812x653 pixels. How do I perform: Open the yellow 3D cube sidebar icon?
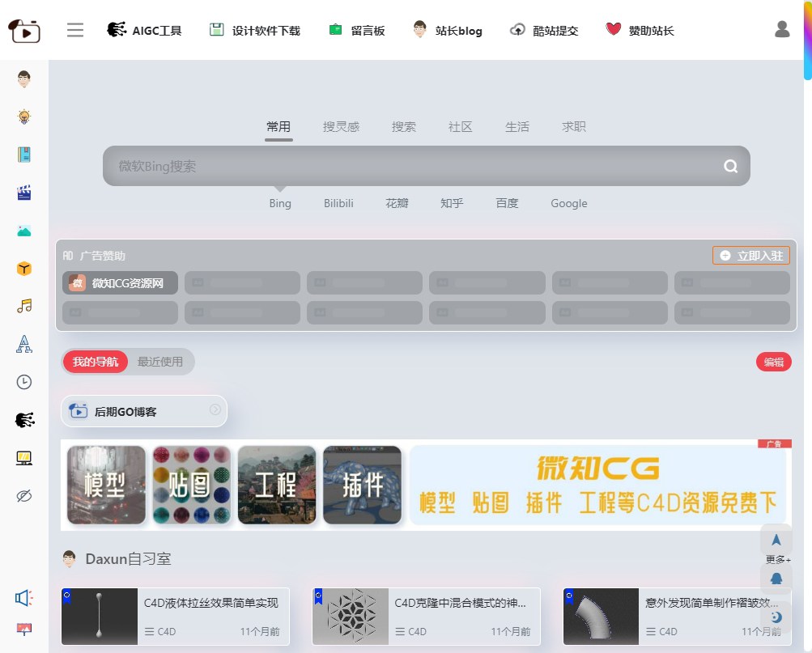coord(23,269)
